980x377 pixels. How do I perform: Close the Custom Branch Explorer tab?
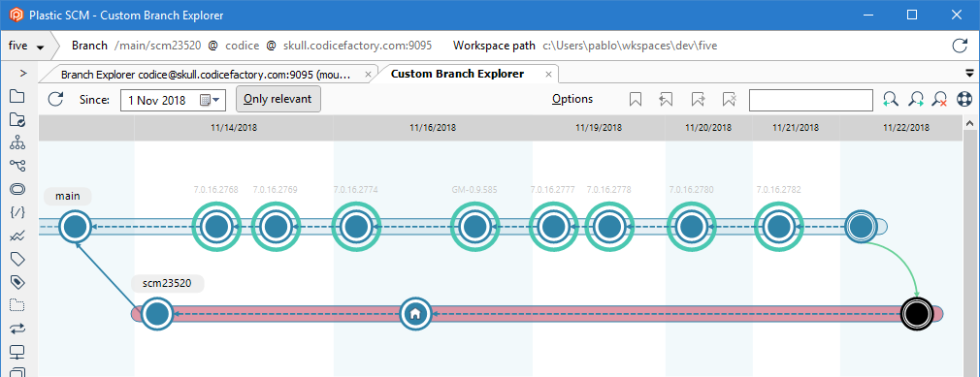click(x=548, y=75)
